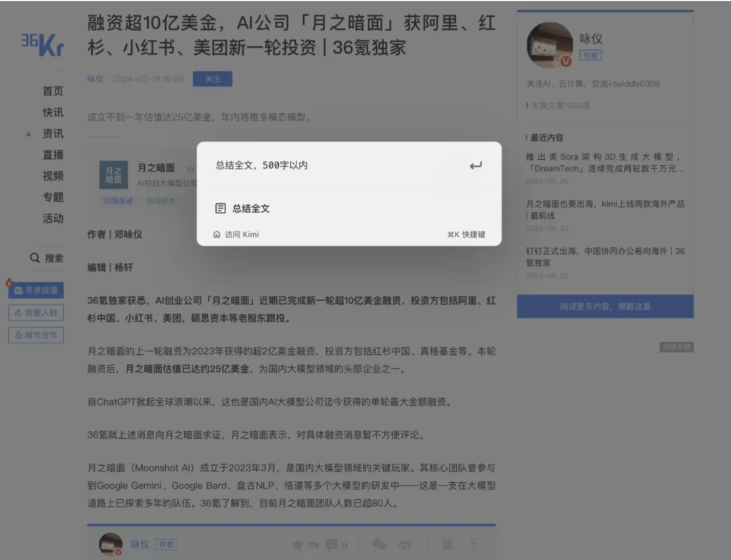Click the 编辑｜杨轩 line

(110, 267)
